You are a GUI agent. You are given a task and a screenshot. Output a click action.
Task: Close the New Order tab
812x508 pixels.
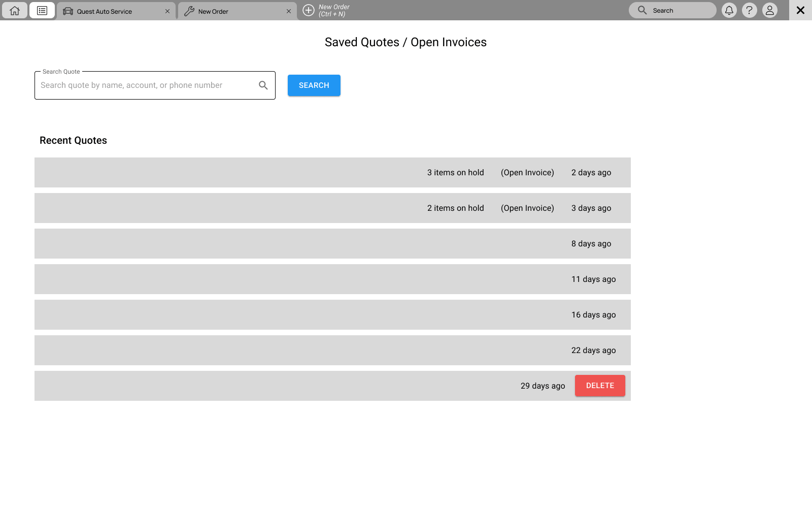[x=289, y=11]
